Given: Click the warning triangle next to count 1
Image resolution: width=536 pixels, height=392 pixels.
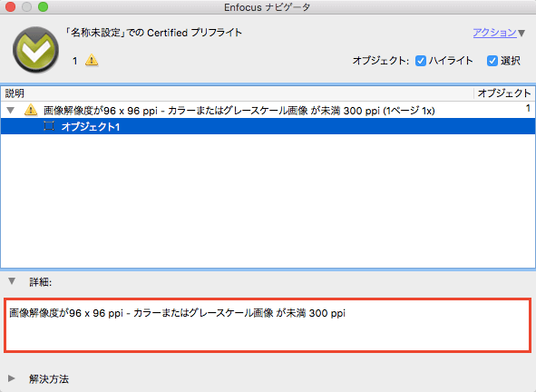Looking at the screenshot, I should 92,60.
